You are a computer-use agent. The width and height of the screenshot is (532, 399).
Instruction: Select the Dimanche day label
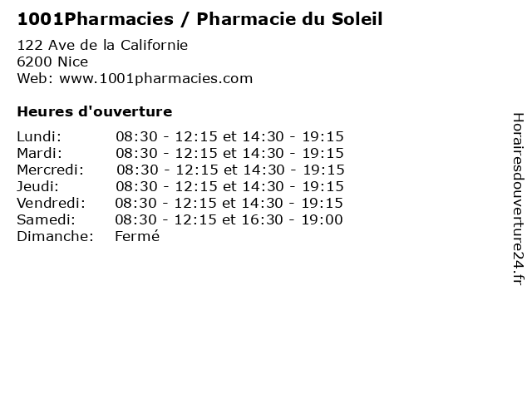(55, 236)
